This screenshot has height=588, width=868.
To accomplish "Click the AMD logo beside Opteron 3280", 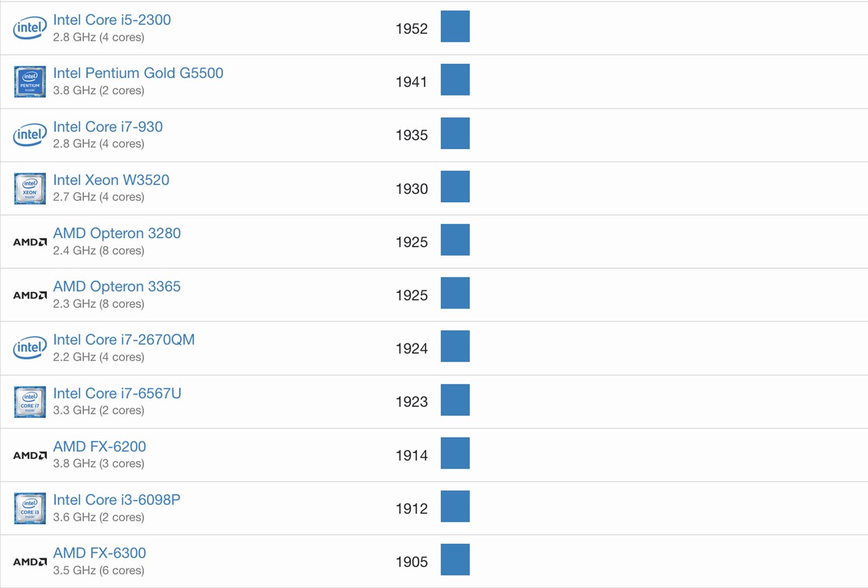I will click(30, 242).
